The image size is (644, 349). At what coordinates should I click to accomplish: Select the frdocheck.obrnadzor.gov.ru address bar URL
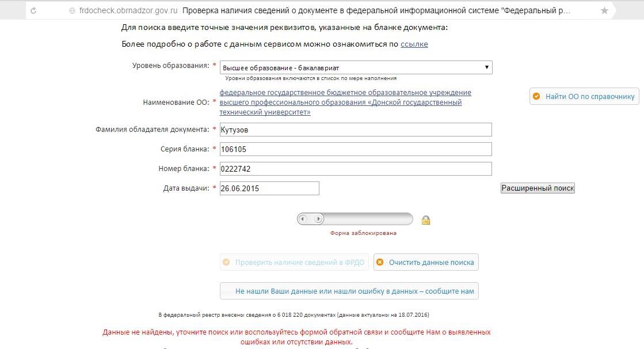[x=128, y=11]
